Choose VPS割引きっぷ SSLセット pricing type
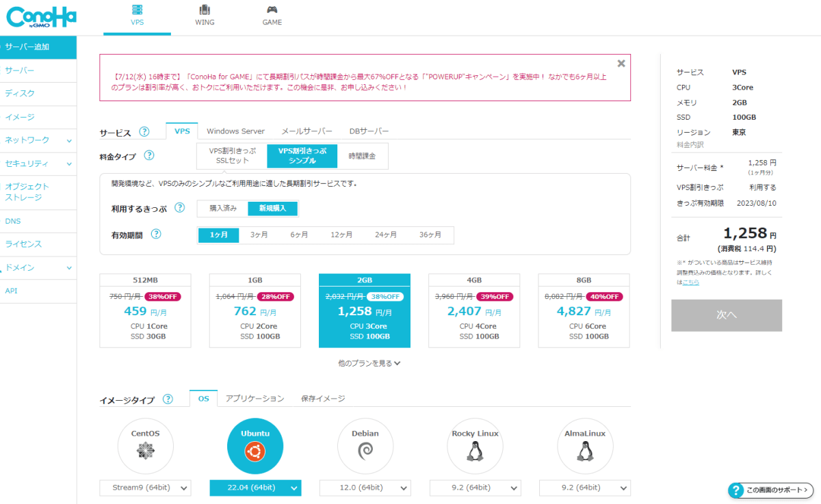Viewport: 821px width, 504px height. pos(232,156)
